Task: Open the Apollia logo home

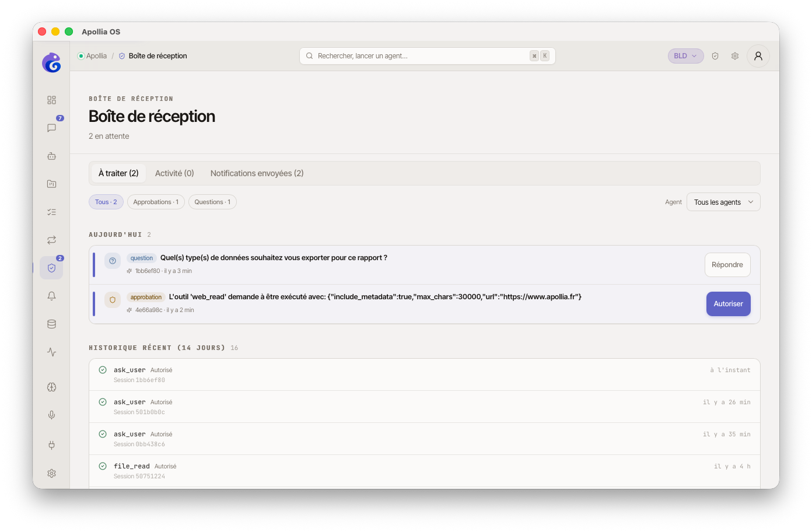Action: coord(51,62)
